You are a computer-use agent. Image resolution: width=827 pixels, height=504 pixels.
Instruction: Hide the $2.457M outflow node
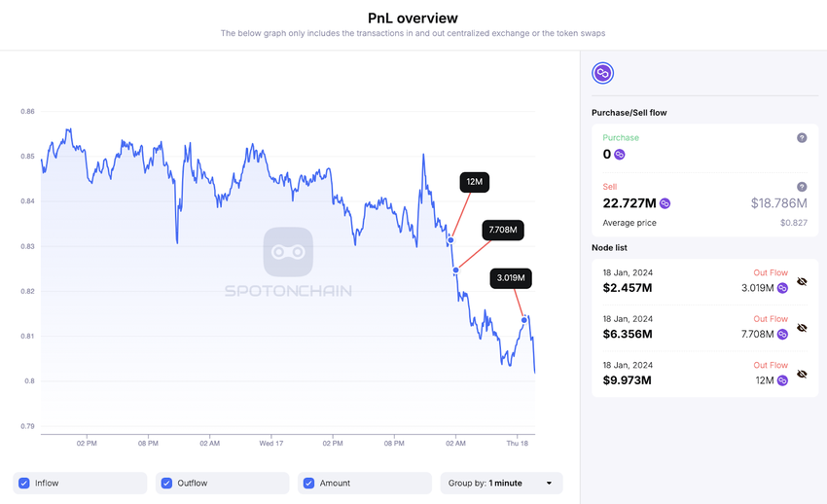point(802,282)
